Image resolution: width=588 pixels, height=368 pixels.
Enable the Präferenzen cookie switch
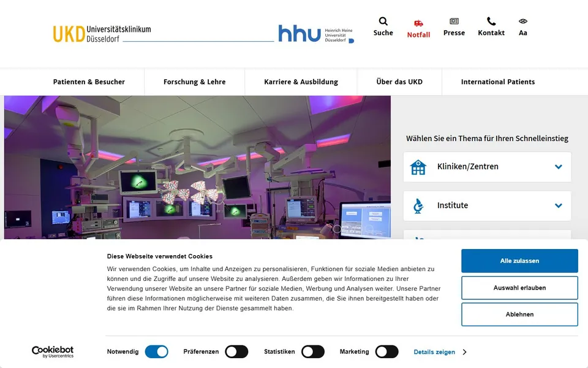[x=236, y=352]
